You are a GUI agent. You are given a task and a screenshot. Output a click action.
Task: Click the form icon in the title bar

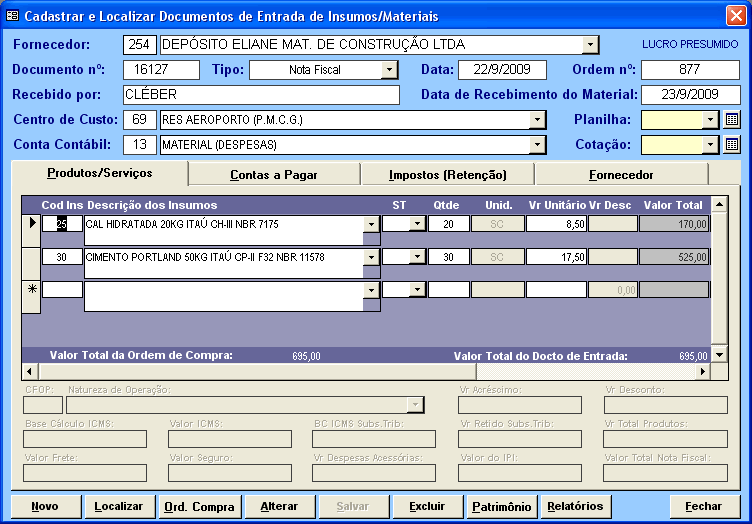click(13, 17)
